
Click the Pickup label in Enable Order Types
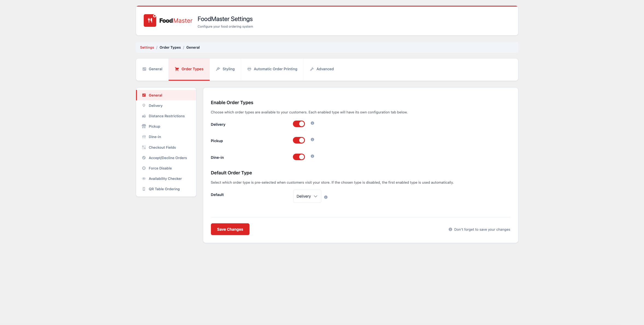pyautogui.click(x=217, y=141)
